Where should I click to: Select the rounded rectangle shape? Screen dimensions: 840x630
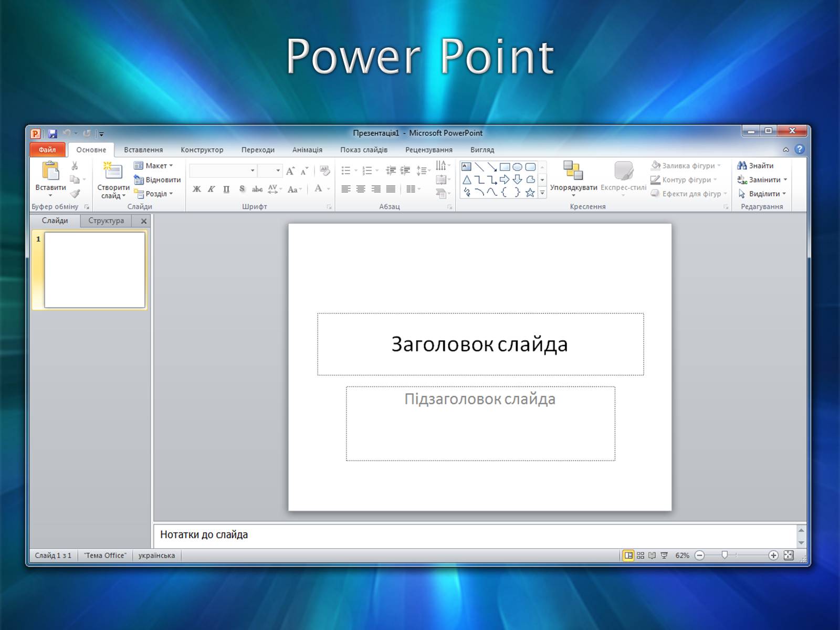tap(530, 167)
